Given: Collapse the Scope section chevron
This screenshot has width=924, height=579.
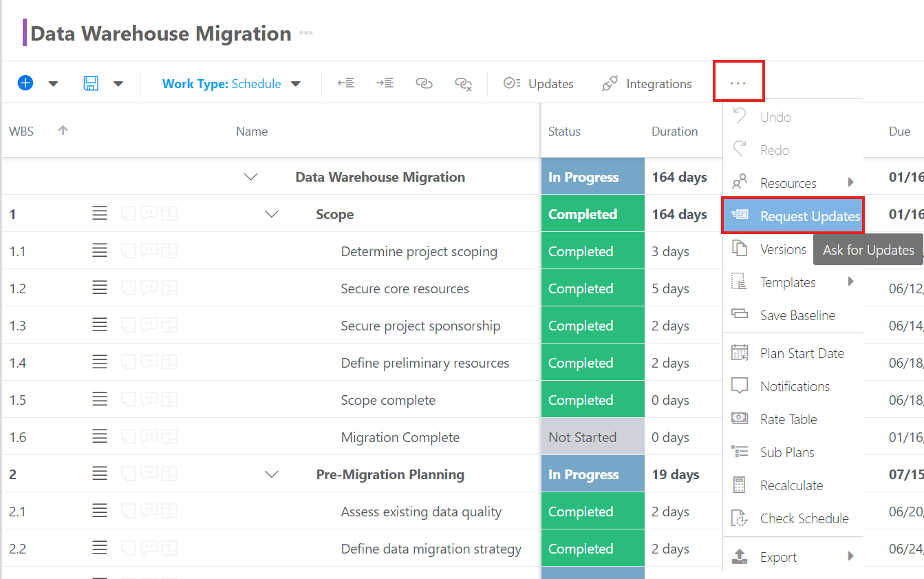Looking at the screenshot, I should [x=272, y=214].
